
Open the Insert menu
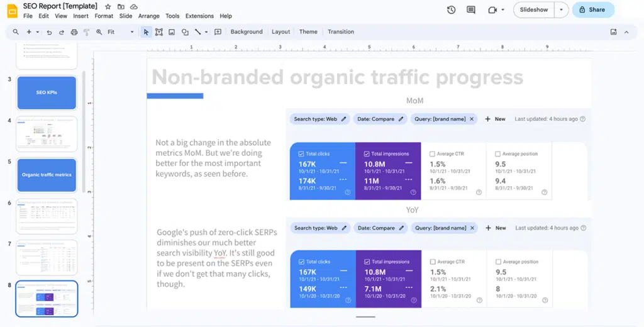81,16
